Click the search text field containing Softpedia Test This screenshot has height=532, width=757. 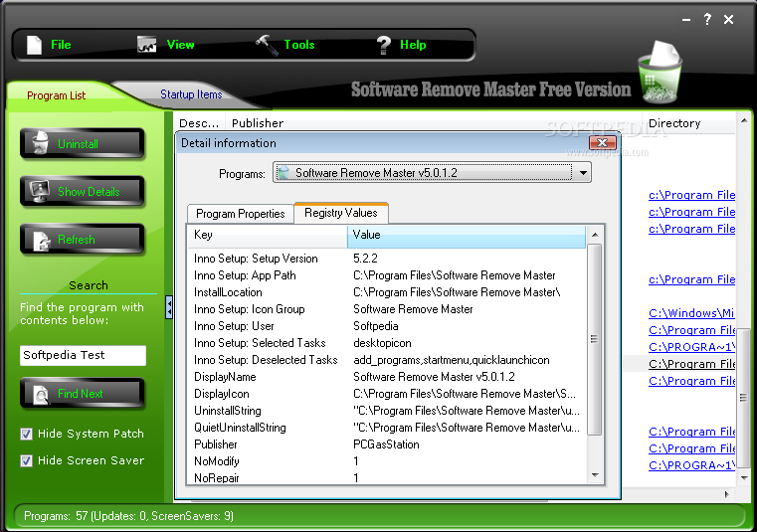click(x=83, y=355)
